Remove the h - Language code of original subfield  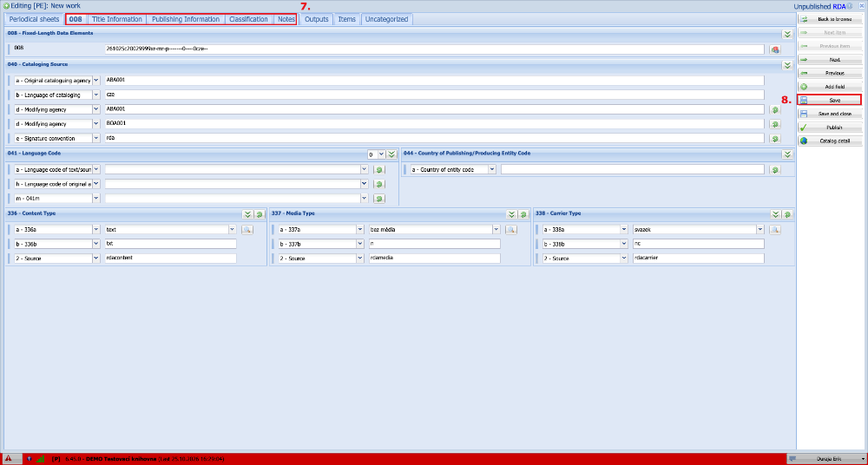click(379, 184)
